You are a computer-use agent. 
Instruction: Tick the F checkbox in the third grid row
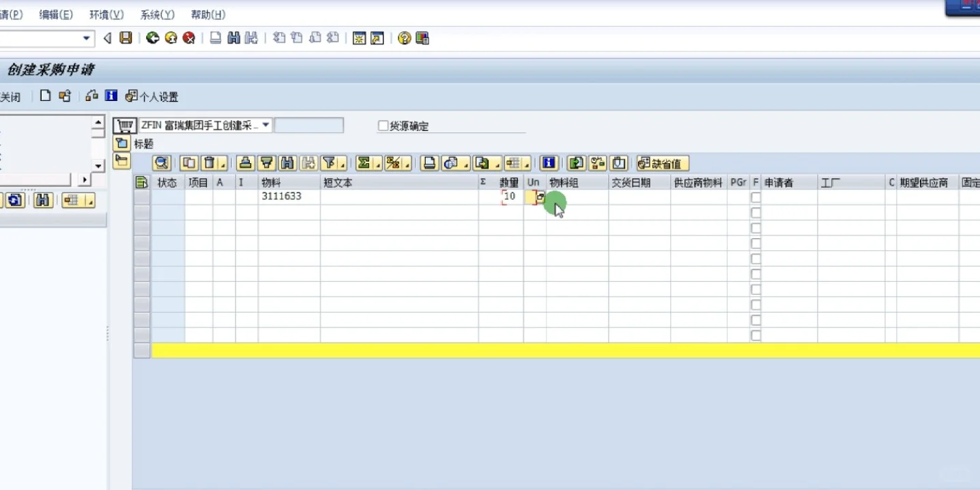coord(755,228)
